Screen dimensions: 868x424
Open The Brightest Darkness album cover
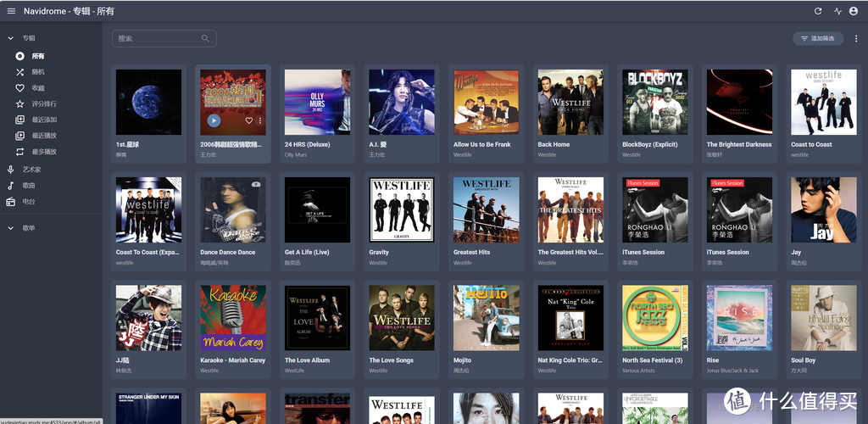click(739, 102)
